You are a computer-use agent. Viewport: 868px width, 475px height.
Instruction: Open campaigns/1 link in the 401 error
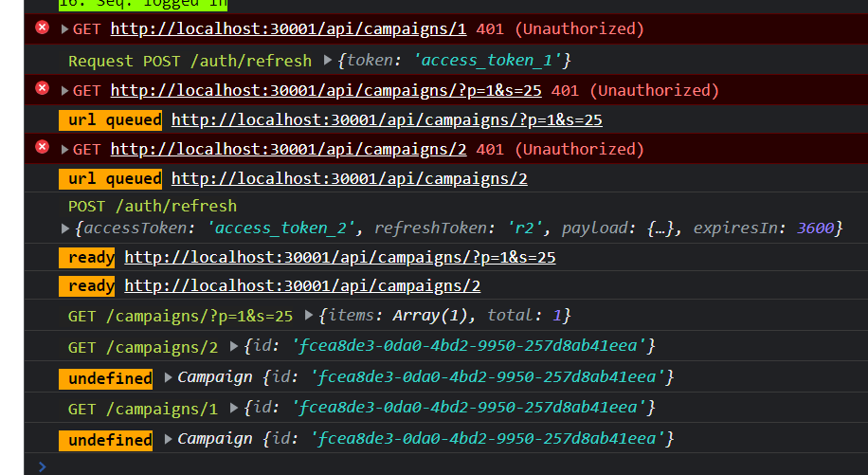click(288, 29)
